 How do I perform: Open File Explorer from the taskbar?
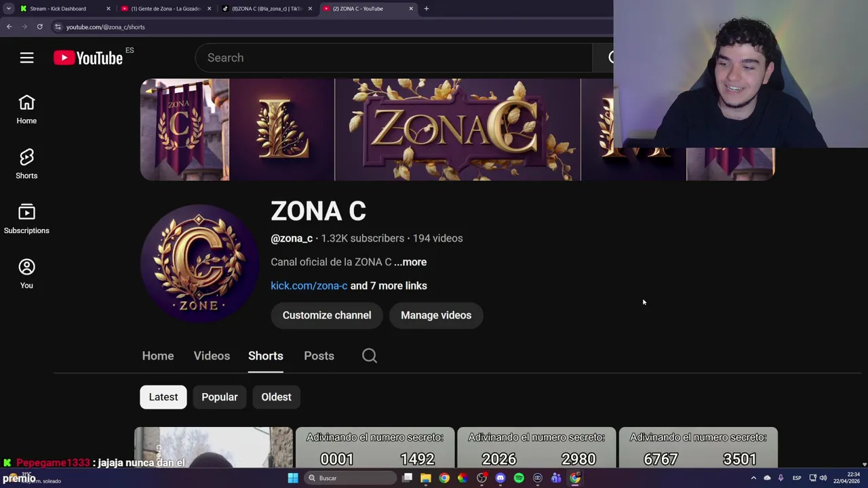[x=426, y=478]
